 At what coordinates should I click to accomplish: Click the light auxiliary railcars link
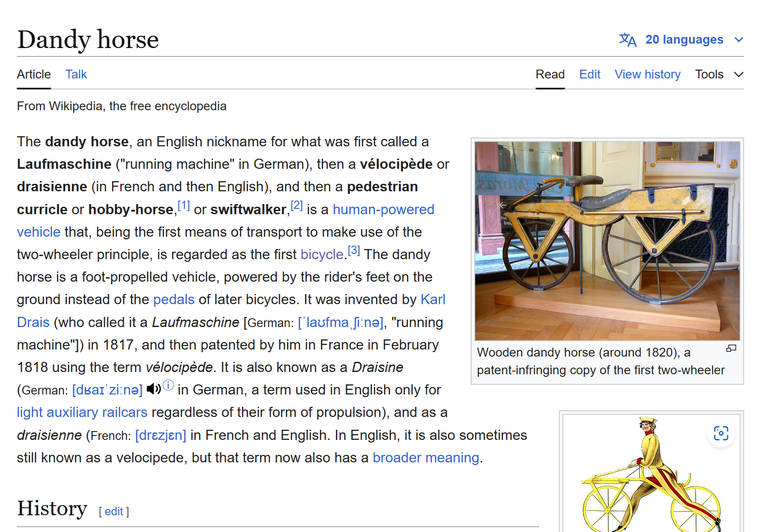tap(82, 412)
